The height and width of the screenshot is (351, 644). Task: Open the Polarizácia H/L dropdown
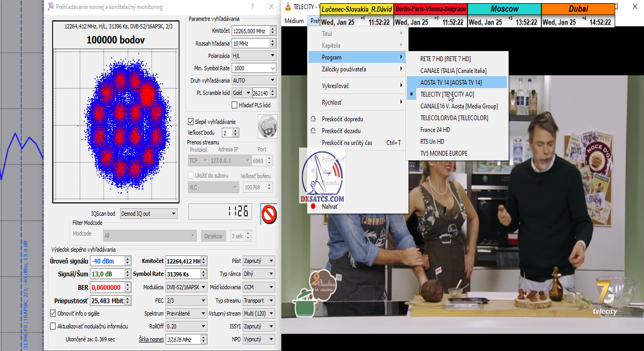pyautogui.click(x=254, y=56)
